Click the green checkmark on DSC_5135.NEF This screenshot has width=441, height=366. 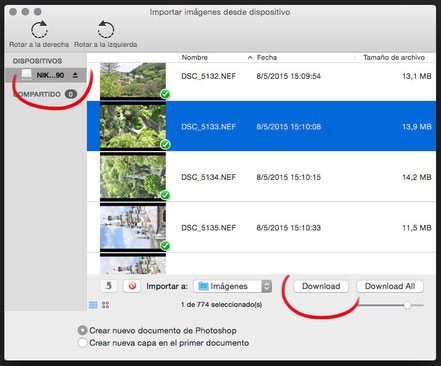click(x=165, y=246)
